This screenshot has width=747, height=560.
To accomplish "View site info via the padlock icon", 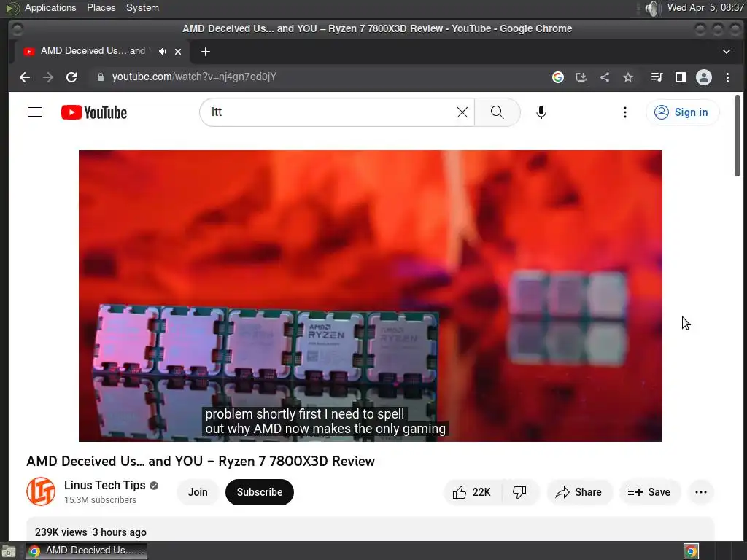I will 101,77.
